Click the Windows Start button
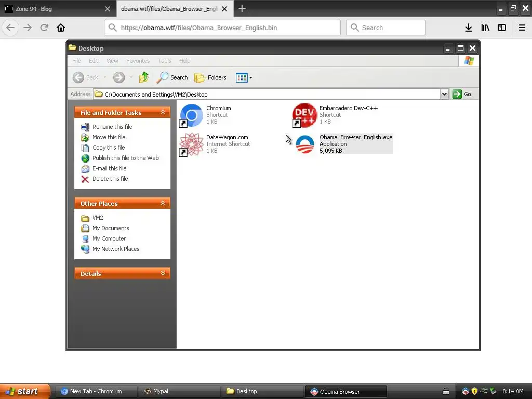Screen dimensions: 532x399 point(24,391)
